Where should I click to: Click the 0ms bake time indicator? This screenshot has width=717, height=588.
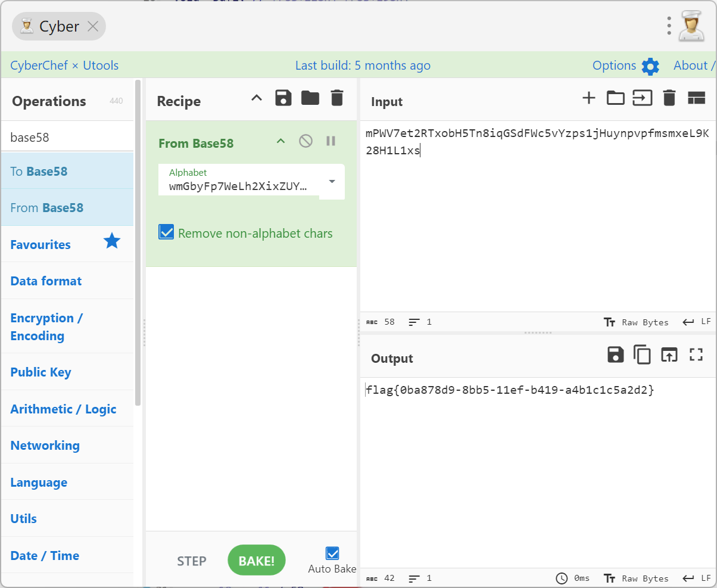(x=573, y=578)
